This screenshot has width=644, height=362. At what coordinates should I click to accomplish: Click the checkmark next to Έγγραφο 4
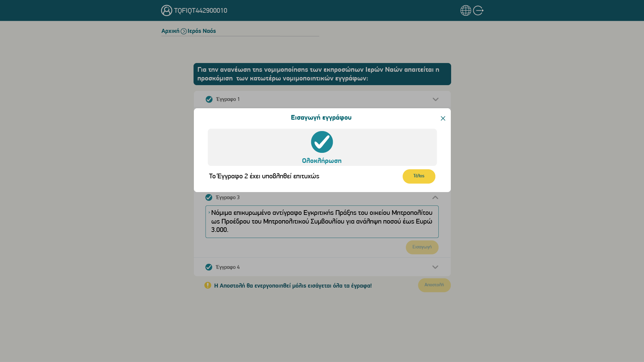coord(209,267)
